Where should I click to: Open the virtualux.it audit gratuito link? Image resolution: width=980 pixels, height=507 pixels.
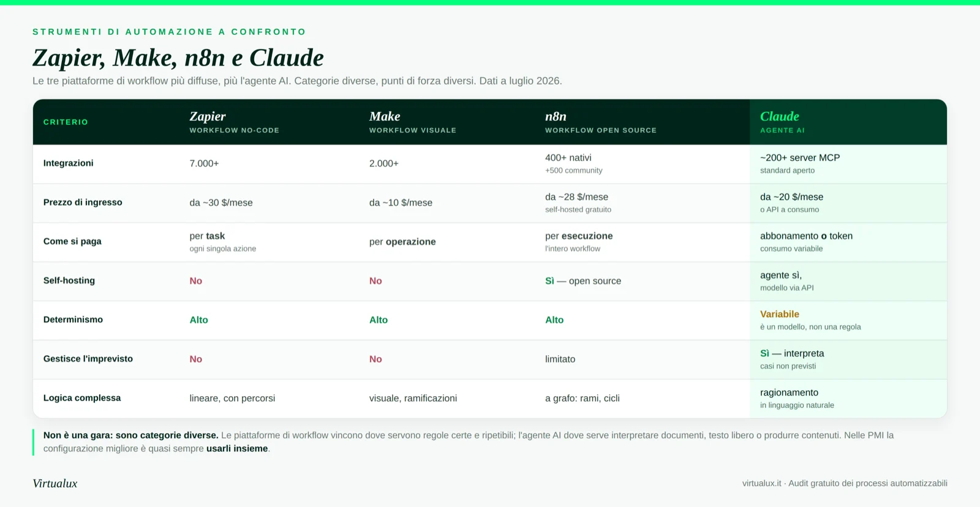point(845,483)
